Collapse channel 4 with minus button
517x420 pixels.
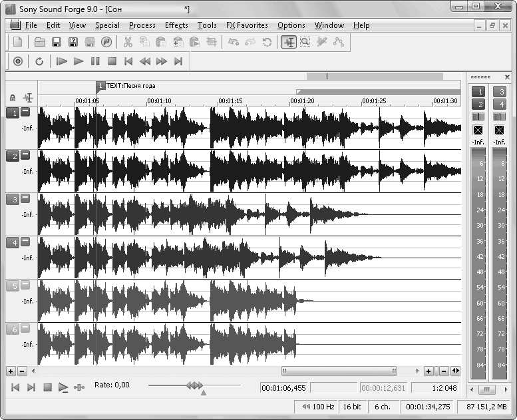(25, 242)
